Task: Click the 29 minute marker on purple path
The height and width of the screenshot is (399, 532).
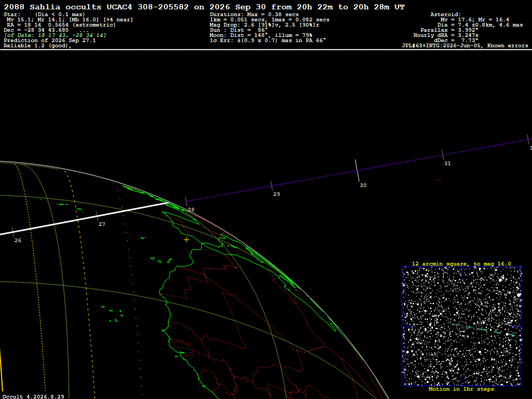Action: pyautogui.click(x=271, y=186)
